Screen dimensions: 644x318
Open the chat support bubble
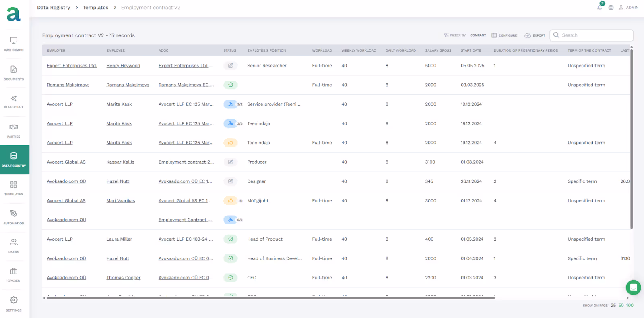[x=633, y=287]
